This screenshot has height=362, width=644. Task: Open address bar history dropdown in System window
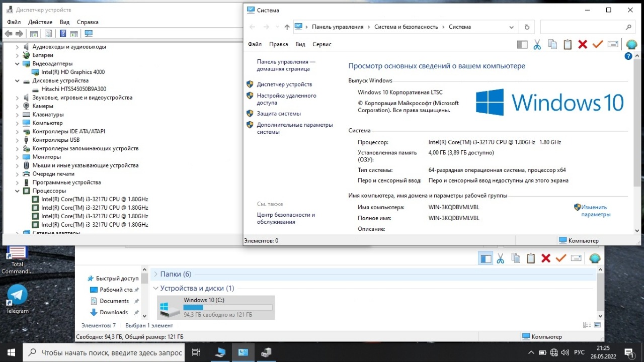click(512, 27)
